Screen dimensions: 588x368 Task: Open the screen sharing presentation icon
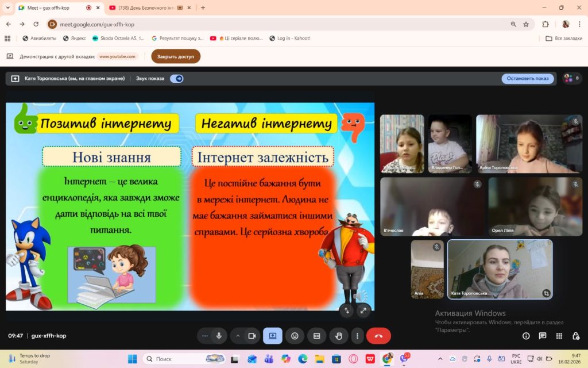[x=272, y=336]
